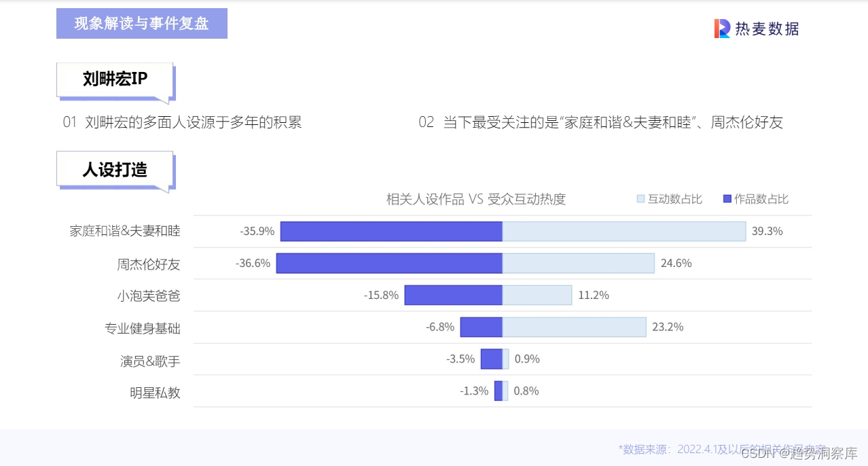Click the 刘畊宏IP heading label

tap(115, 79)
